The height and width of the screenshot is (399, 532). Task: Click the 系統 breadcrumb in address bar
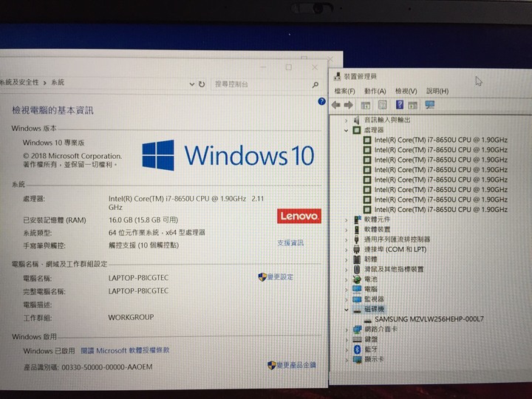click(x=58, y=82)
